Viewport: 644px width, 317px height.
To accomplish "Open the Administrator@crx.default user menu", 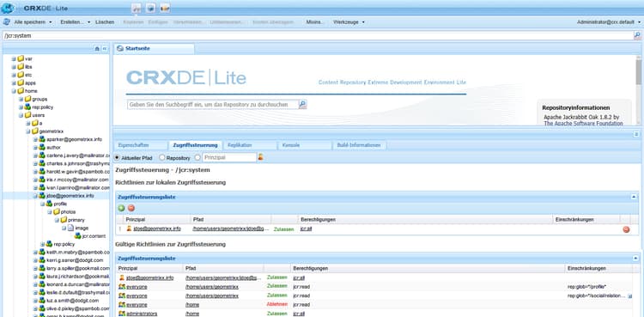I will coord(609,21).
